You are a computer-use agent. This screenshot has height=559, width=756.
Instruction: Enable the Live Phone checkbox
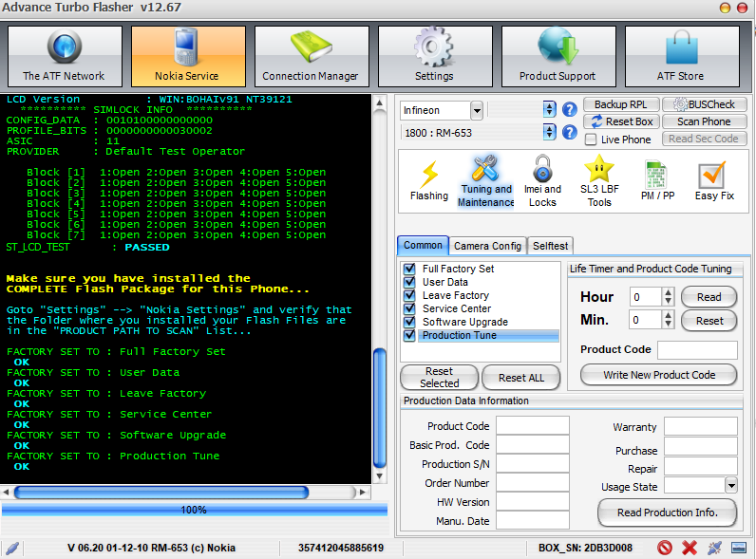(591, 140)
